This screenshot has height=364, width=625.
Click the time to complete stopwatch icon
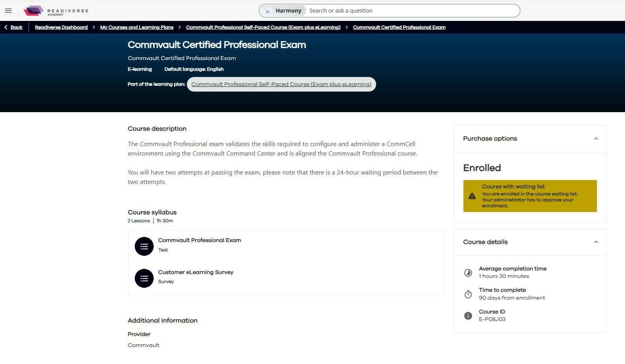468,294
